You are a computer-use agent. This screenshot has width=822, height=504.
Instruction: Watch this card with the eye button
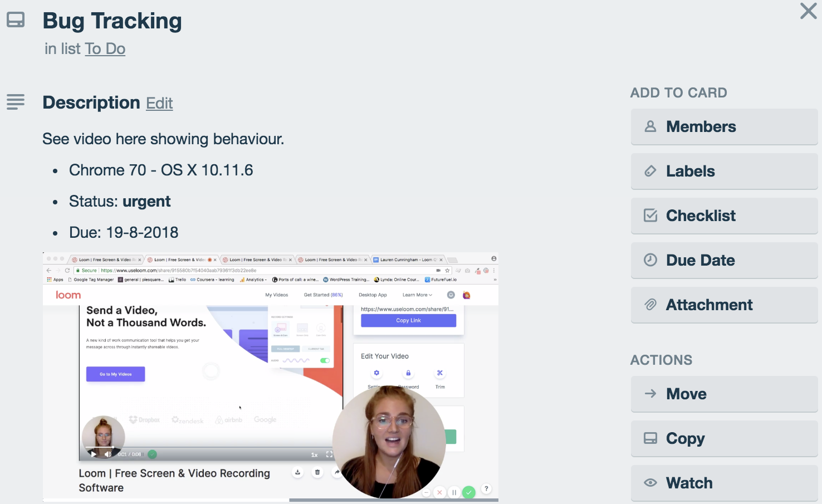(724, 483)
